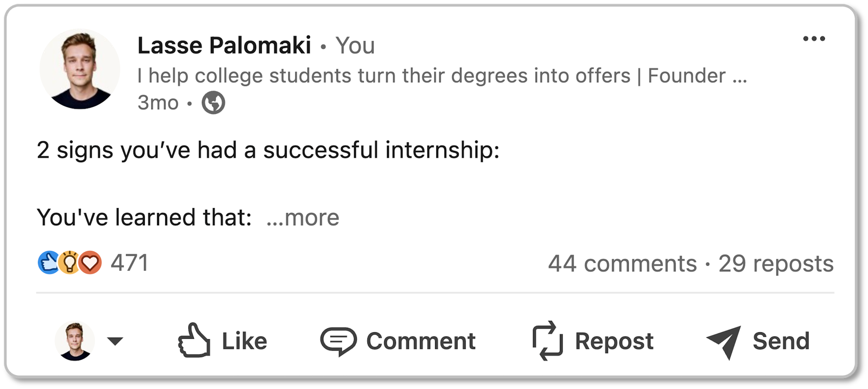Click the globe public visibility icon

point(213,103)
